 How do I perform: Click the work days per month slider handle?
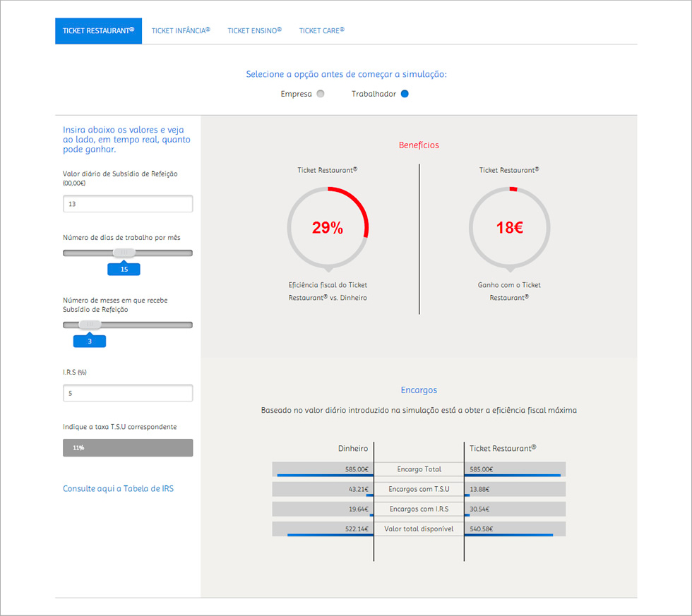(124, 253)
